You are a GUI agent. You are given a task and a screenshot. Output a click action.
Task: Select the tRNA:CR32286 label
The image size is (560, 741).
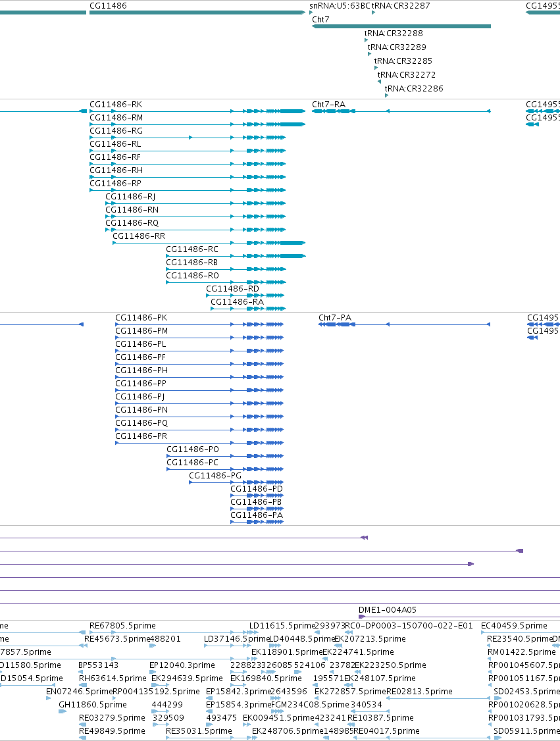(x=414, y=88)
